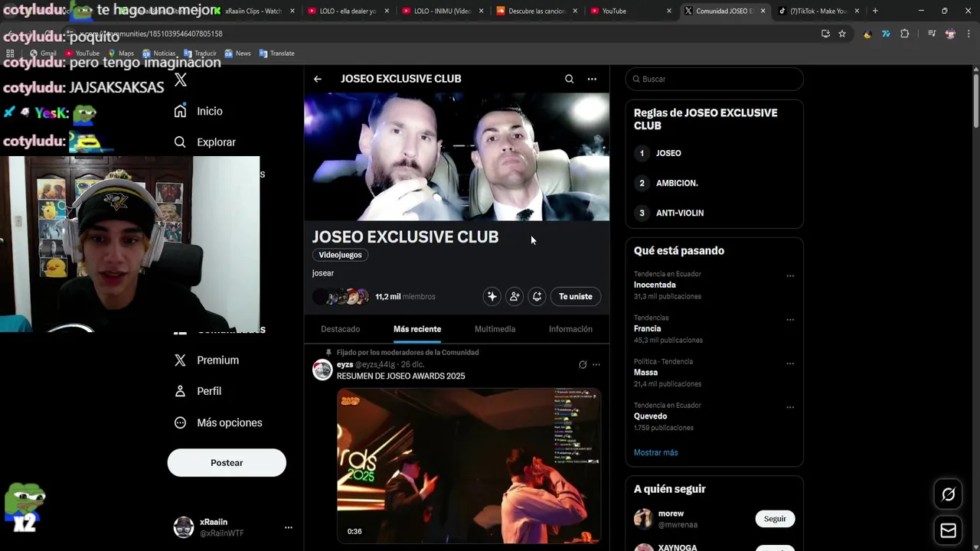The width and height of the screenshot is (980, 551).
Task: Open options for Francia trend
Action: [790, 320]
